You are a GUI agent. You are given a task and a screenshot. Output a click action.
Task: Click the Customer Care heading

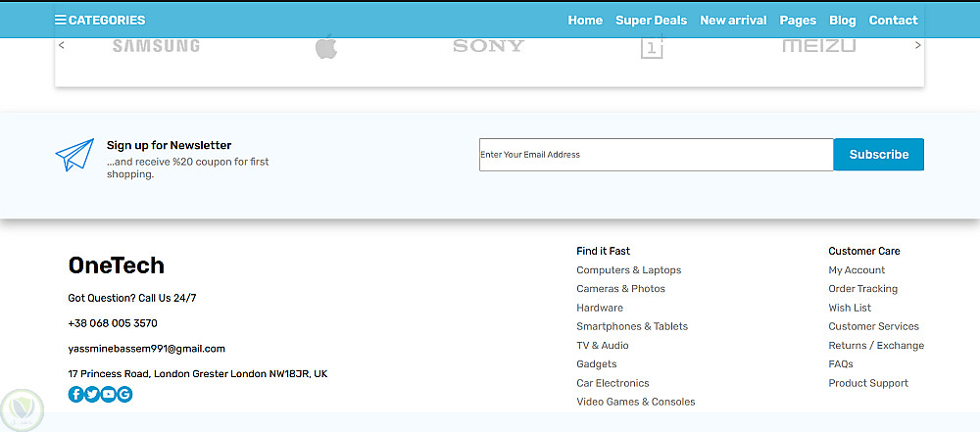[864, 251]
